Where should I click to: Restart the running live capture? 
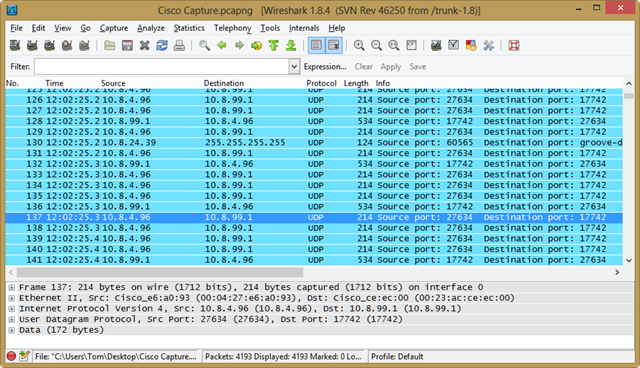click(84, 45)
